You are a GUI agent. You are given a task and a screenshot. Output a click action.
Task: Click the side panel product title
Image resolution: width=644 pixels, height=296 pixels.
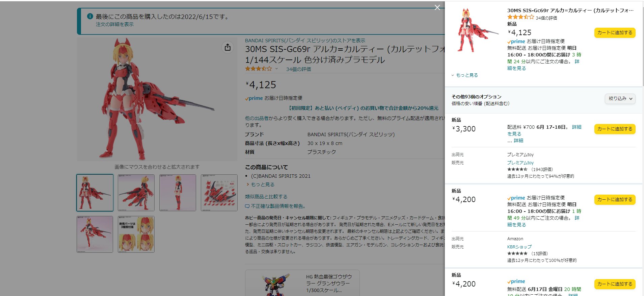570,10
